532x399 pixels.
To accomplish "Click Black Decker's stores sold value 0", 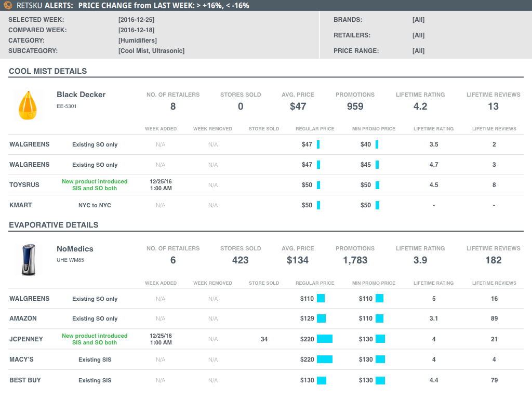I will coord(241,106).
